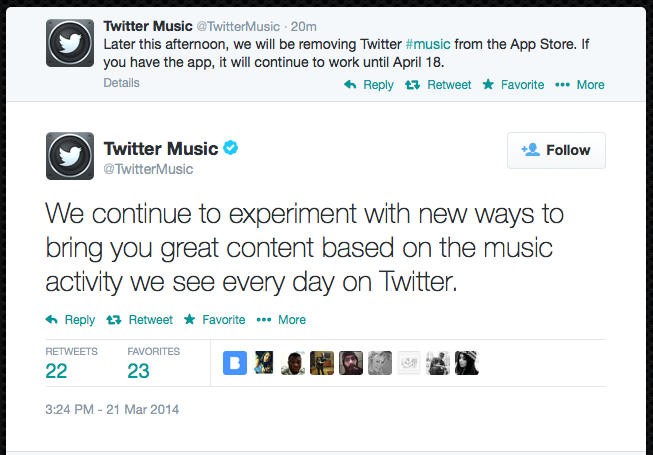Image resolution: width=653 pixels, height=455 pixels.
Task: Open the #music hashtag link
Action: pyautogui.click(x=427, y=46)
